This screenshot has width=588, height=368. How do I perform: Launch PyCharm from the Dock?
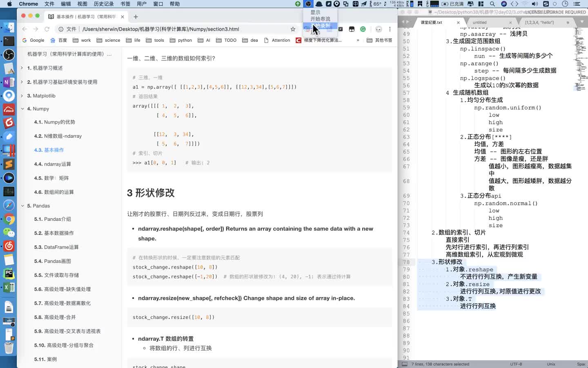pos(9,274)
